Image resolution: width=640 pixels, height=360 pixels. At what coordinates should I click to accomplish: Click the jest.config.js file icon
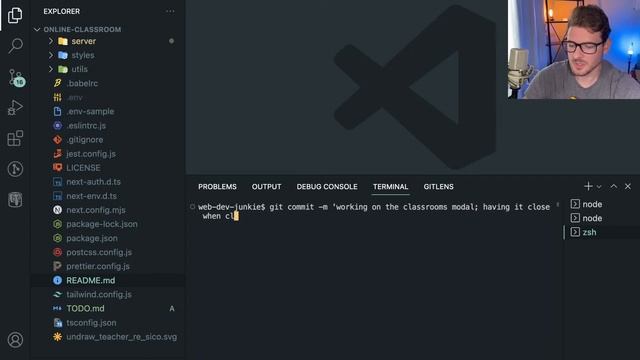(x=58, y=154)
